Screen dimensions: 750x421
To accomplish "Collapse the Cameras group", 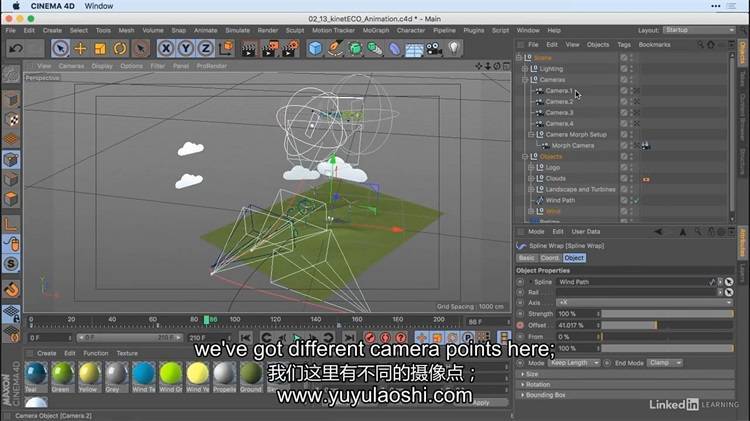I will pos(525,80).
